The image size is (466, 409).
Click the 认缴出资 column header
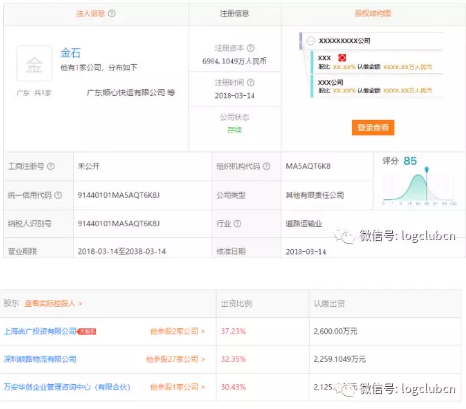coord(329,304)
